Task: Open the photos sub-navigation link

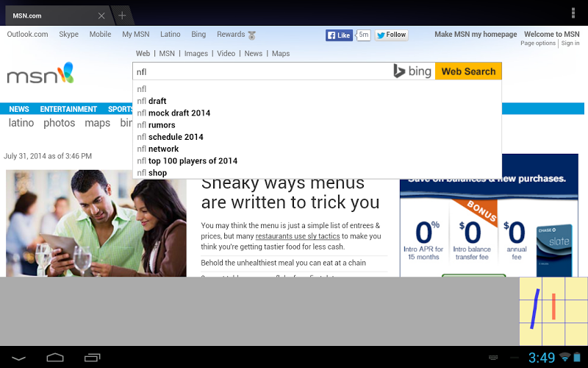Action: coord(60,123)
